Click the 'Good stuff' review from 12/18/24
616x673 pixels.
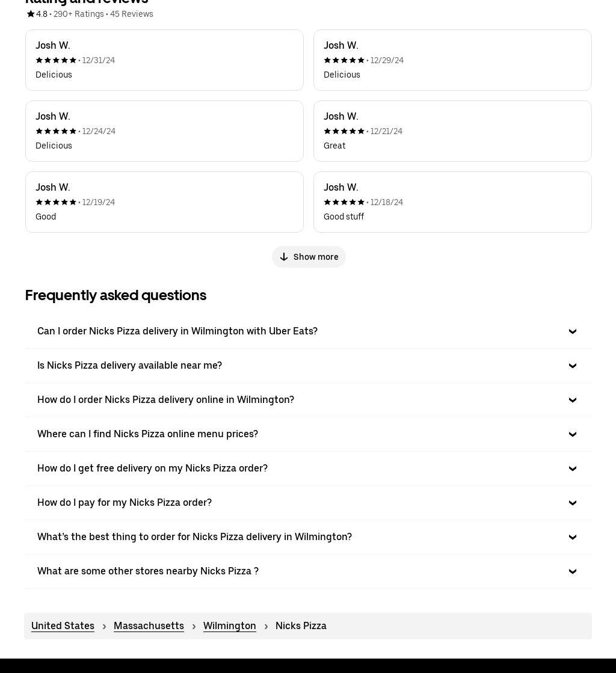(x=452, y=202)
